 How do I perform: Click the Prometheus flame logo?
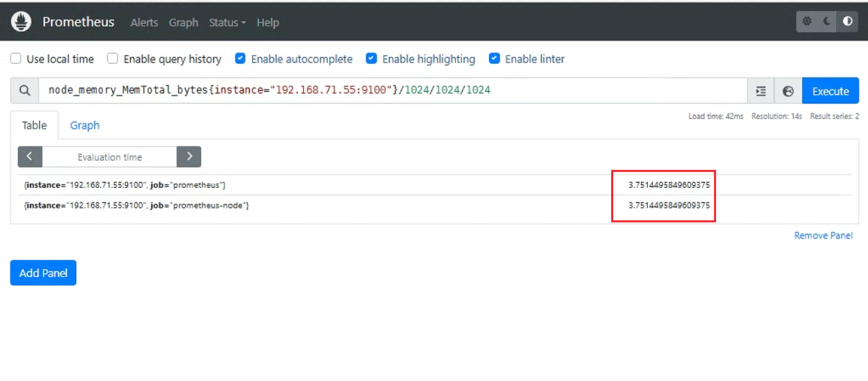[x=22, y=22]
